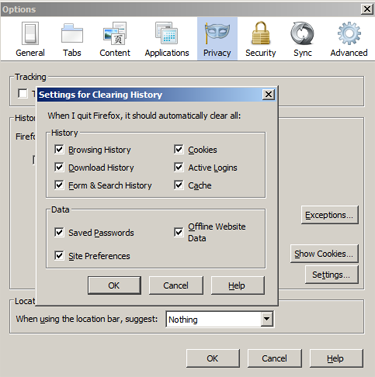Toggle the Tracking checkbox in Options window
Screen dimensions: 375x377
click(x=23, y=94)
